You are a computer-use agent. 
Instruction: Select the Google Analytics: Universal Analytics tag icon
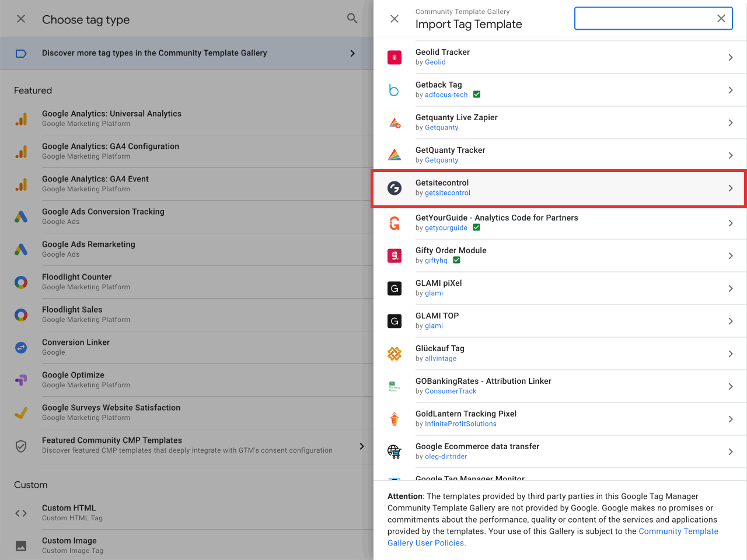click(22, 118)
